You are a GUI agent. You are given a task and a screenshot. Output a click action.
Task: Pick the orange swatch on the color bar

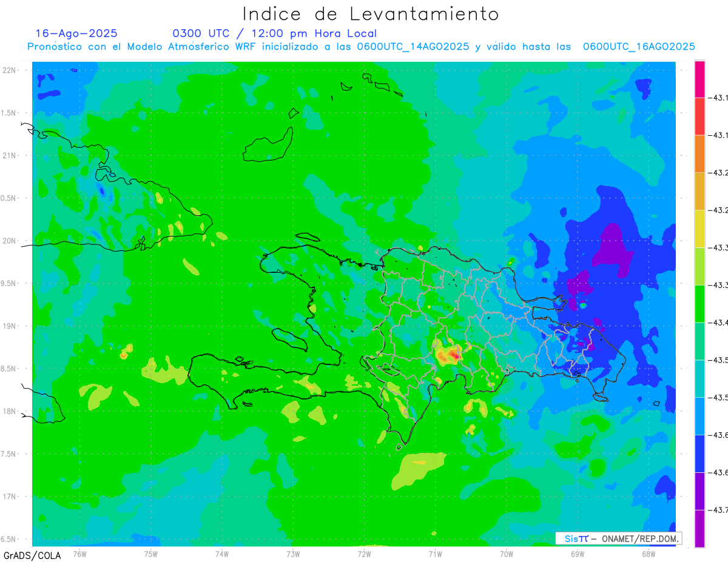click(x=699, y=154)
